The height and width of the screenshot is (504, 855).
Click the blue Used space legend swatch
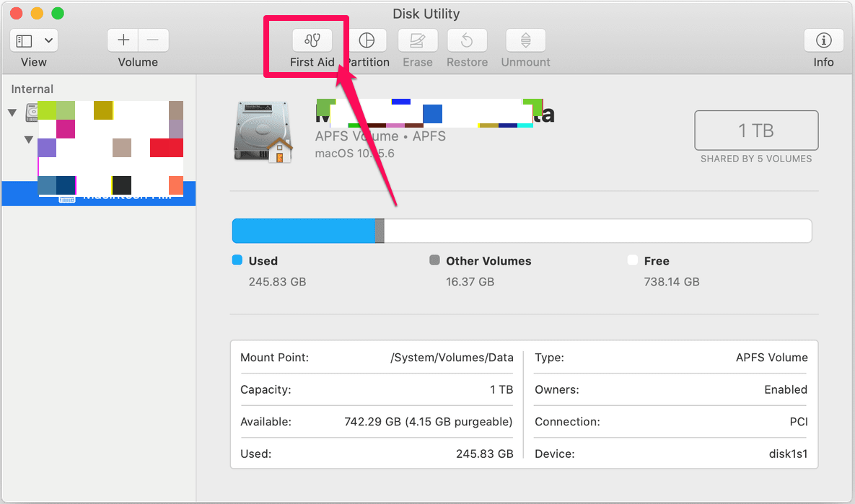237,260
